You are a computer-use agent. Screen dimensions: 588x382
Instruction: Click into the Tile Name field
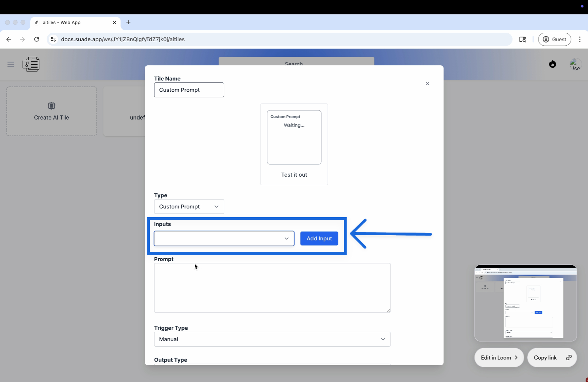(189, 90)
